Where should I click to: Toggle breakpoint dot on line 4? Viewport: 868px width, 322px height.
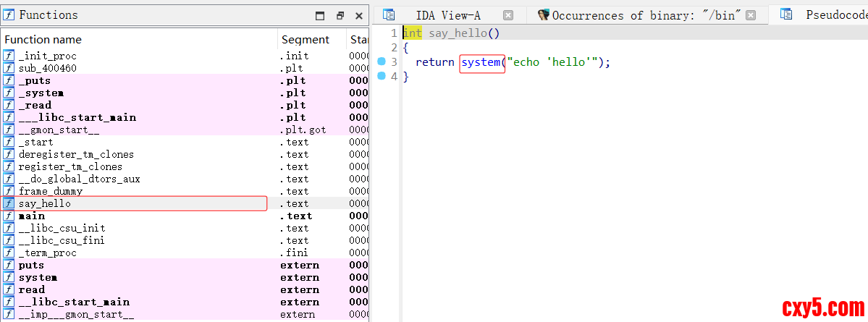(382, 77)
